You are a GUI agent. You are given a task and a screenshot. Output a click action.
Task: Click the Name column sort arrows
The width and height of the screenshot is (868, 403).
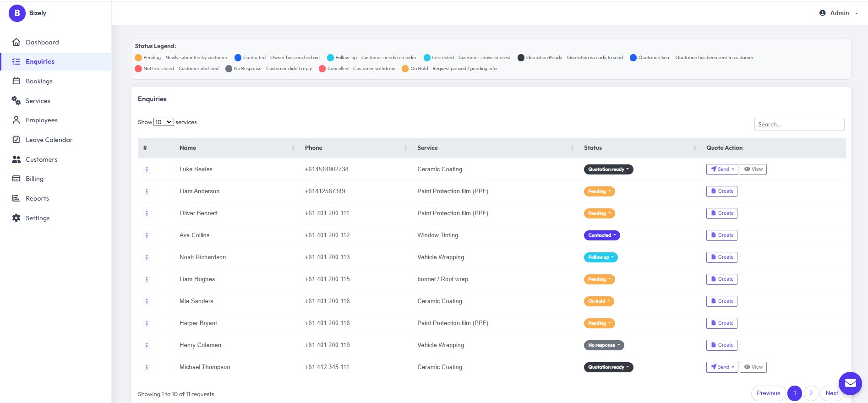(x=293, y=148)
